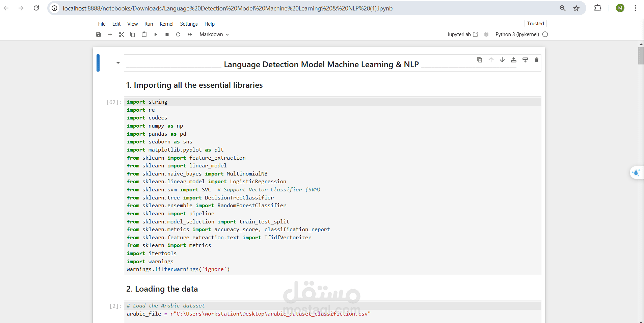Move the cell down with arrow icon
This screenshot has width=644, height=323.
tap(502, 60)
